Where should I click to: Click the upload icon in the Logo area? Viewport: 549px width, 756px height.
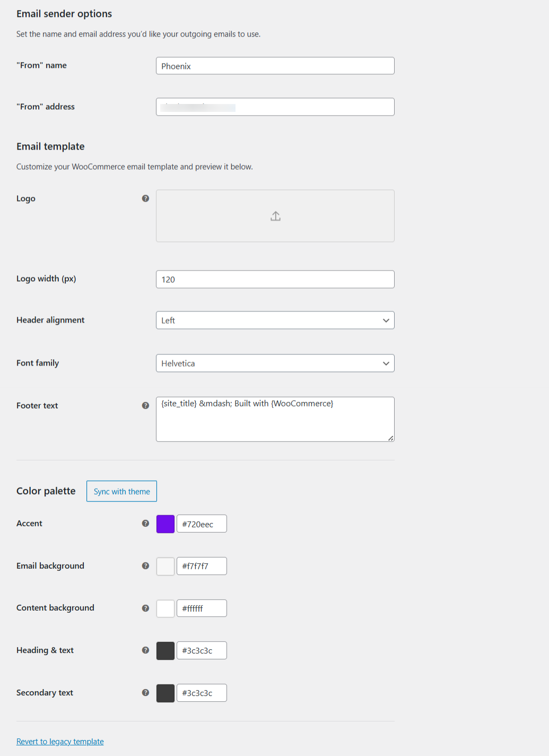pyautogui.click(x=275, y=216)
